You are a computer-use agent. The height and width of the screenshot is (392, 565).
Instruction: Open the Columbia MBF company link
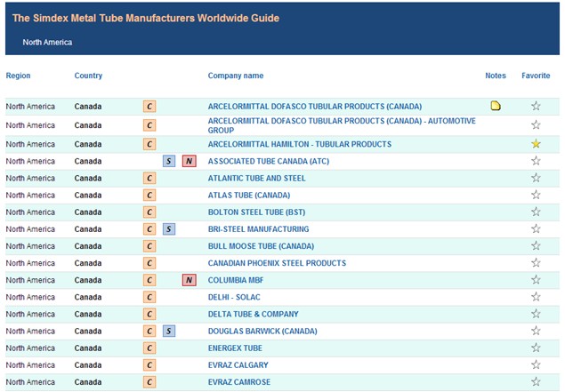pyautogui.click(x=236, y=280)
